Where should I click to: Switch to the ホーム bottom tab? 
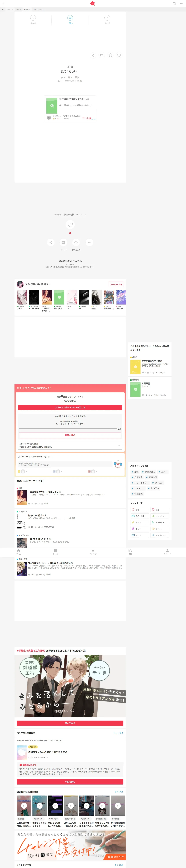coord(19,552)
